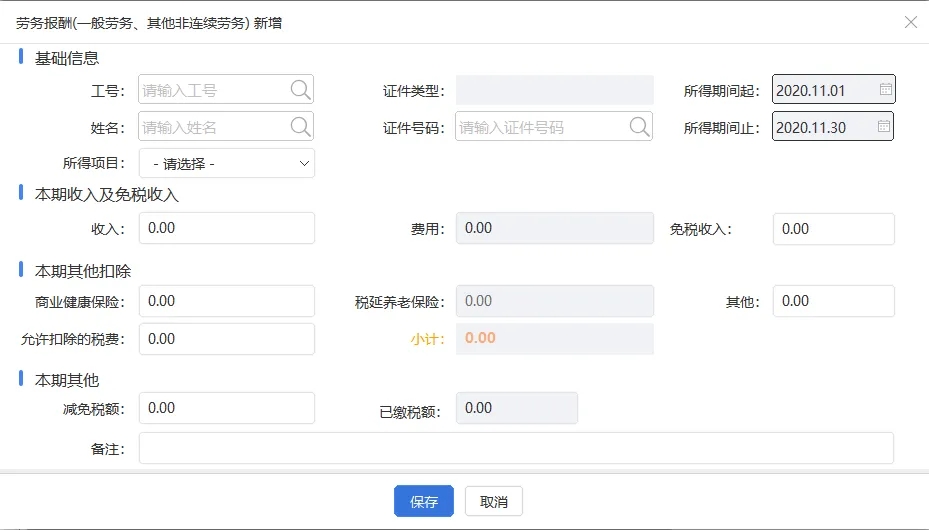Viewport: 929px width, 530px height.
Task: Open calendar icon for 所得期间止
Action: [x=883, y=126]
